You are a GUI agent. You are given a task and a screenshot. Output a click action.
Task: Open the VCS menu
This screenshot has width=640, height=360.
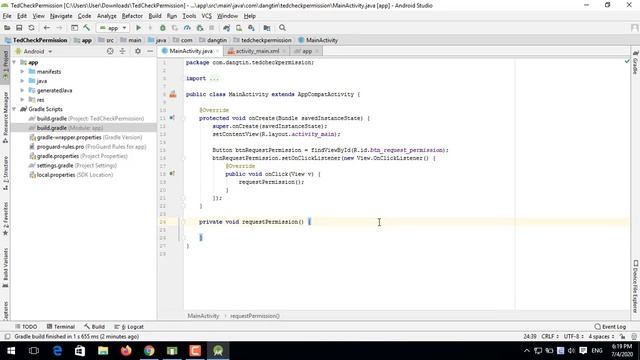point(207,16)
